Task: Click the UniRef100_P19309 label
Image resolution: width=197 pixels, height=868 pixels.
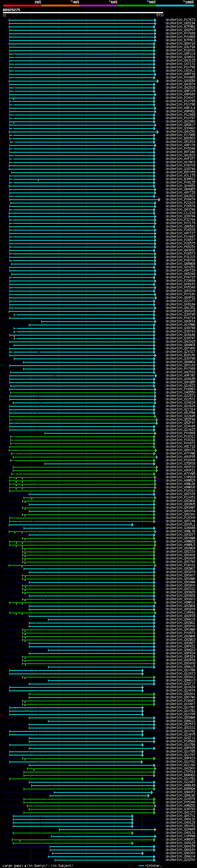Action: point(180,518)
